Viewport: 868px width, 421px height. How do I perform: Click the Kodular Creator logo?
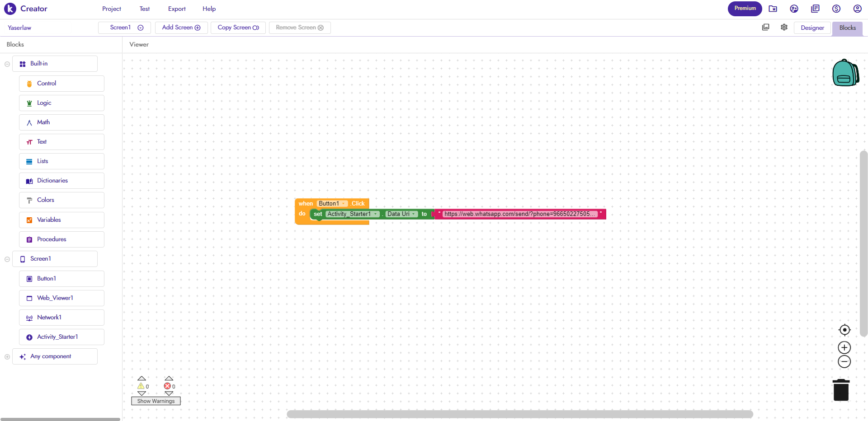pyautogui.click(x=26, y=9)
